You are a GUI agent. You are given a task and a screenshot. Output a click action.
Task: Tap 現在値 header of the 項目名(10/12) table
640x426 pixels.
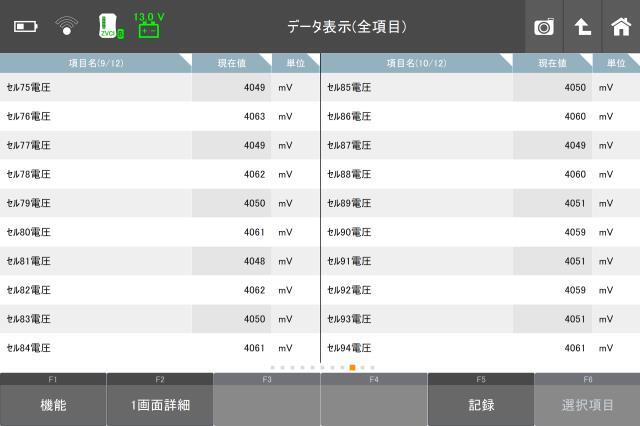(552, 63)
